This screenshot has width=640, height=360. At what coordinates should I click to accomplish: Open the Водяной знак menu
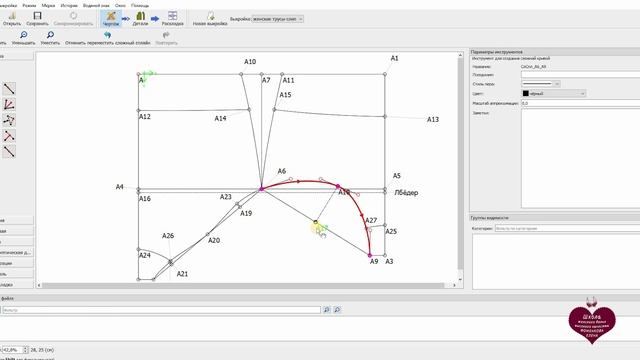tap(96, 6)
